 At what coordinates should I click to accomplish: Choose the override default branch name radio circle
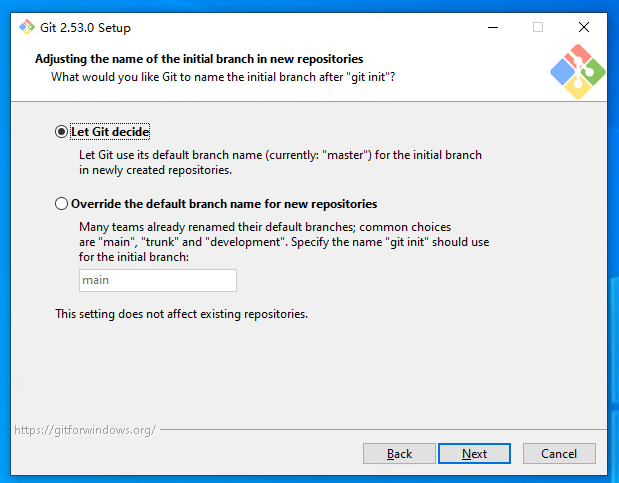pos(62,204)
